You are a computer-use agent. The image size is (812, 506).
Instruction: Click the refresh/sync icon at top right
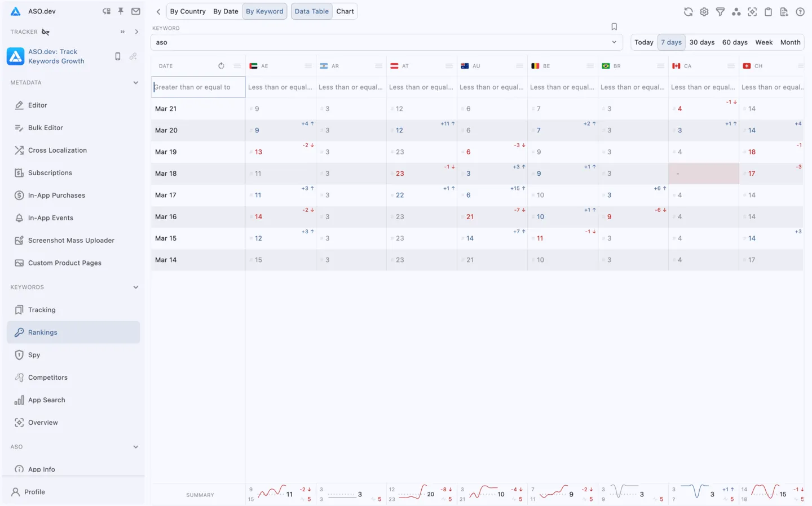pos(688,11)
